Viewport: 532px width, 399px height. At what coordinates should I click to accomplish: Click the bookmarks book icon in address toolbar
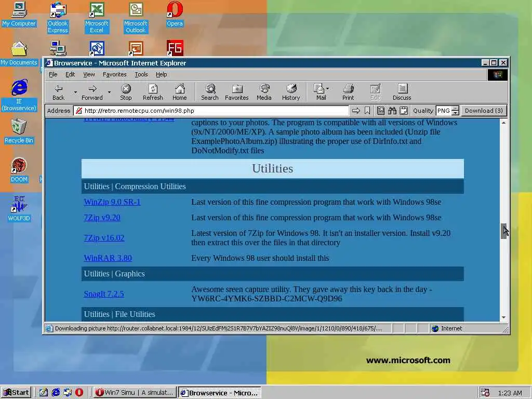381,111
